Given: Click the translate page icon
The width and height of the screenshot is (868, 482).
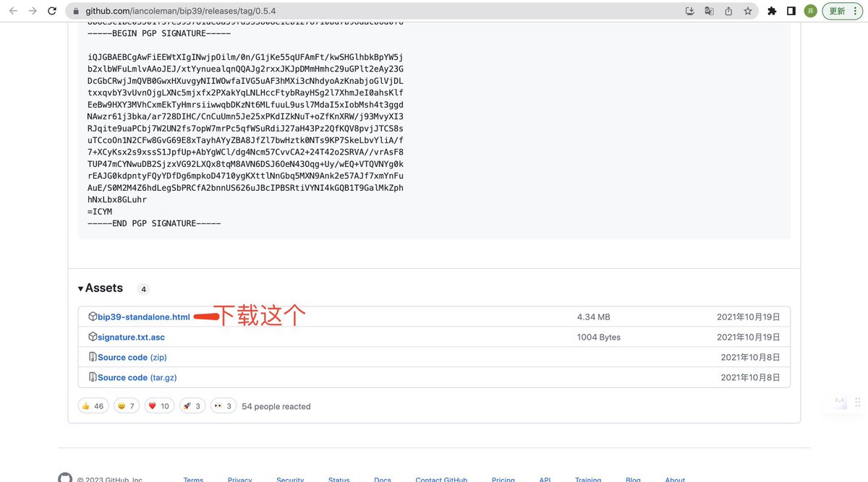Looking at the screenshot, I should click(x=709, y=11).
